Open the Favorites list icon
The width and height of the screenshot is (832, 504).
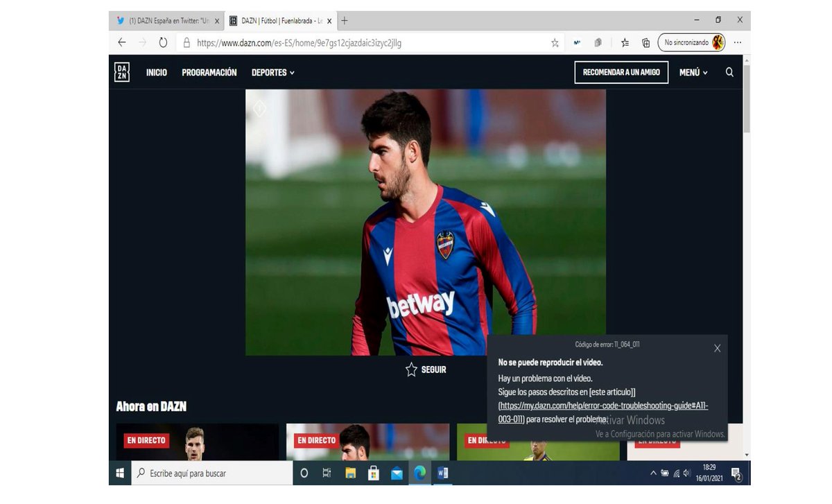point(625,43)
